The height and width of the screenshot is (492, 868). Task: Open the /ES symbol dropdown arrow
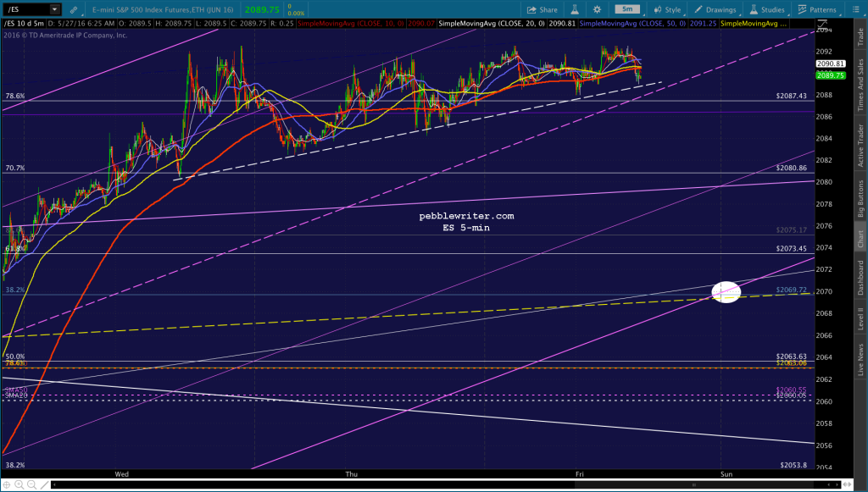54,9
